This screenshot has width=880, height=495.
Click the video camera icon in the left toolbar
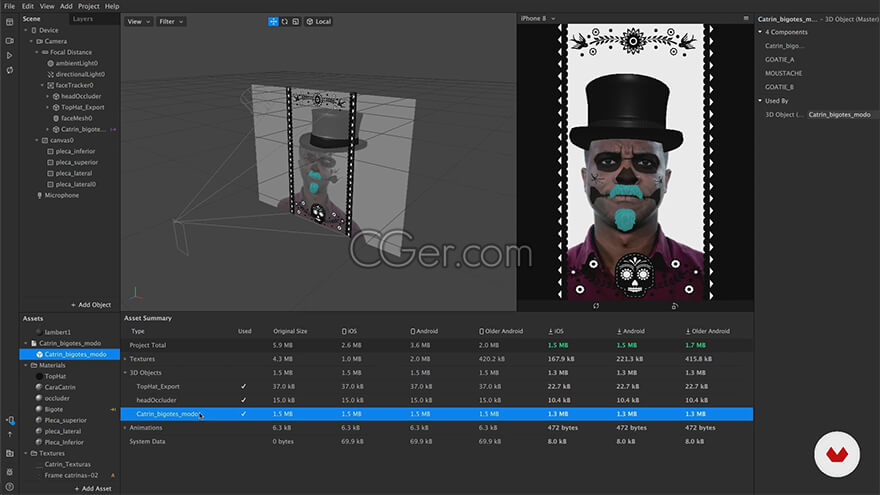(10, 41)
